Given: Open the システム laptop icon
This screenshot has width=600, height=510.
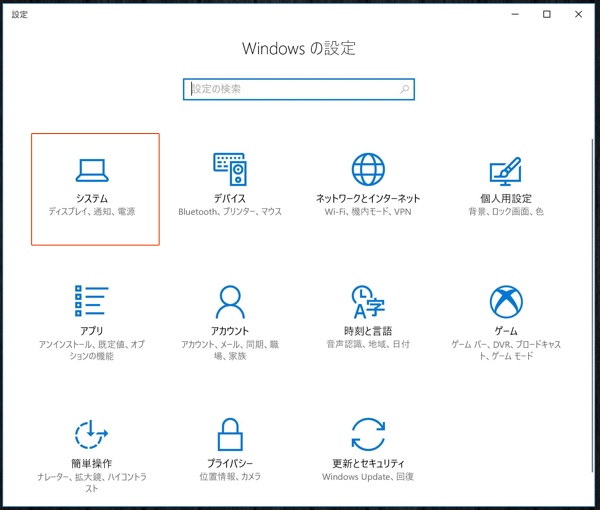Looking at the screenshot, I should [92, 170].
